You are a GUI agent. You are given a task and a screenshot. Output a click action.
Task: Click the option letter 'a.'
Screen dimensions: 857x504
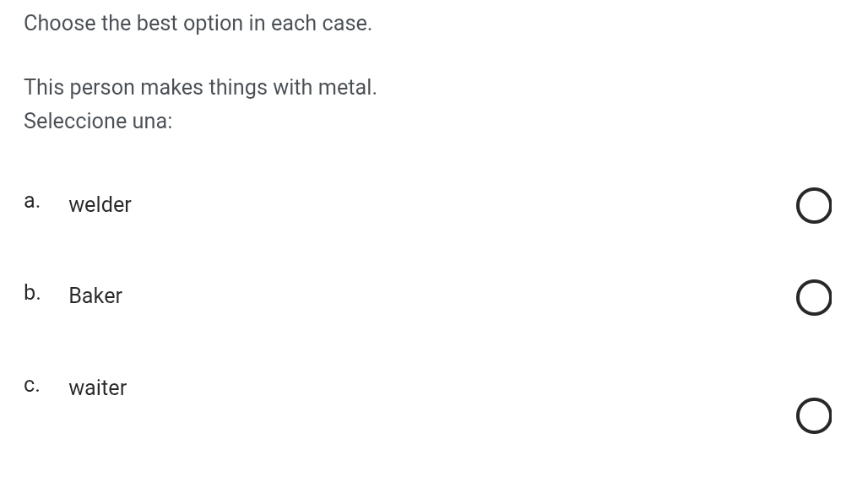click(32, 201)
